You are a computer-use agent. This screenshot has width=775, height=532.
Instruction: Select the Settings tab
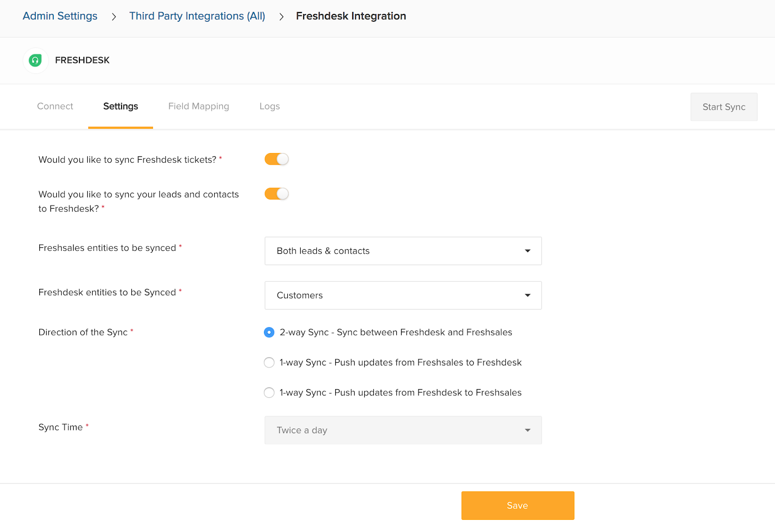point(121,106)
